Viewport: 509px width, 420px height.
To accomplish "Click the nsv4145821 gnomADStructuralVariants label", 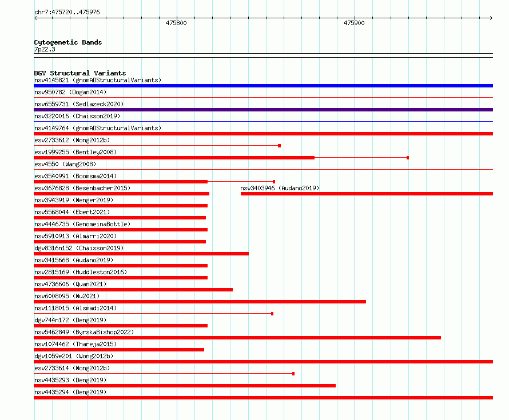I will click(98, 80).
